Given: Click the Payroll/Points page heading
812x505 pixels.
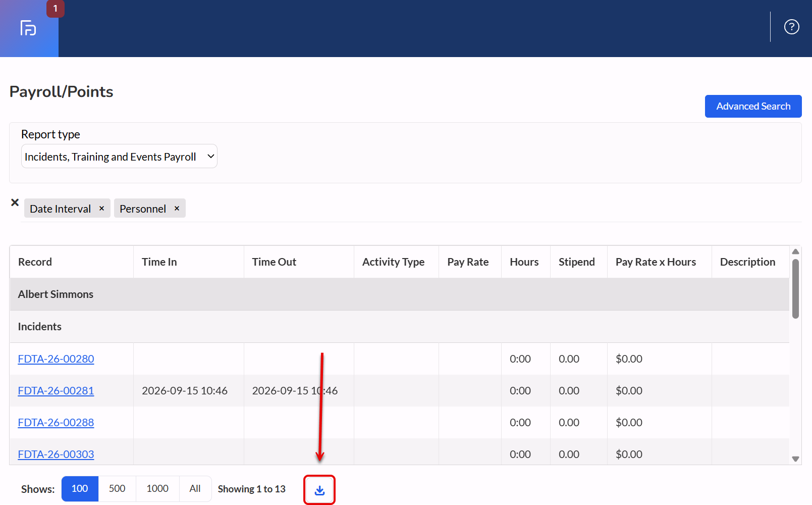Looking at the screenshot, I should click(61, 91).
